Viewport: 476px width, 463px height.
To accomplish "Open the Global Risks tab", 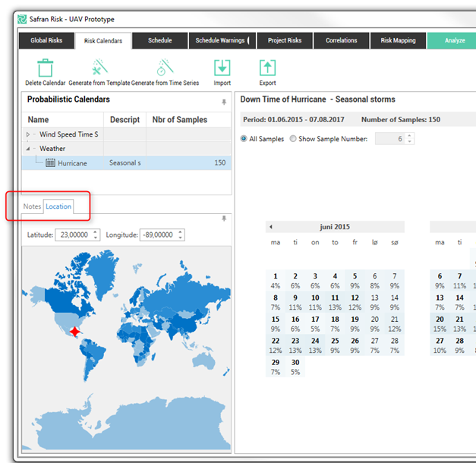I will 46,40.
